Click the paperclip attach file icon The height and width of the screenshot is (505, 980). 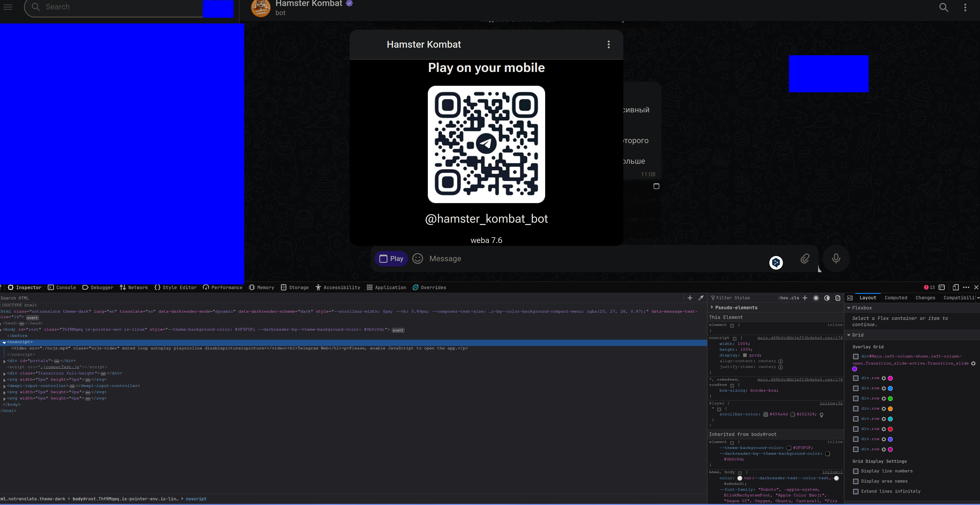805,259
